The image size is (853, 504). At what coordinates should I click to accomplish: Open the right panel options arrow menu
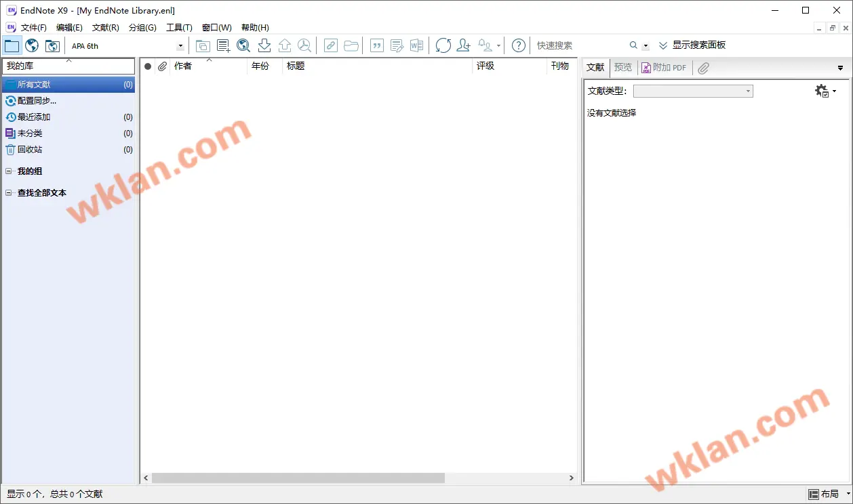(840, 68)
